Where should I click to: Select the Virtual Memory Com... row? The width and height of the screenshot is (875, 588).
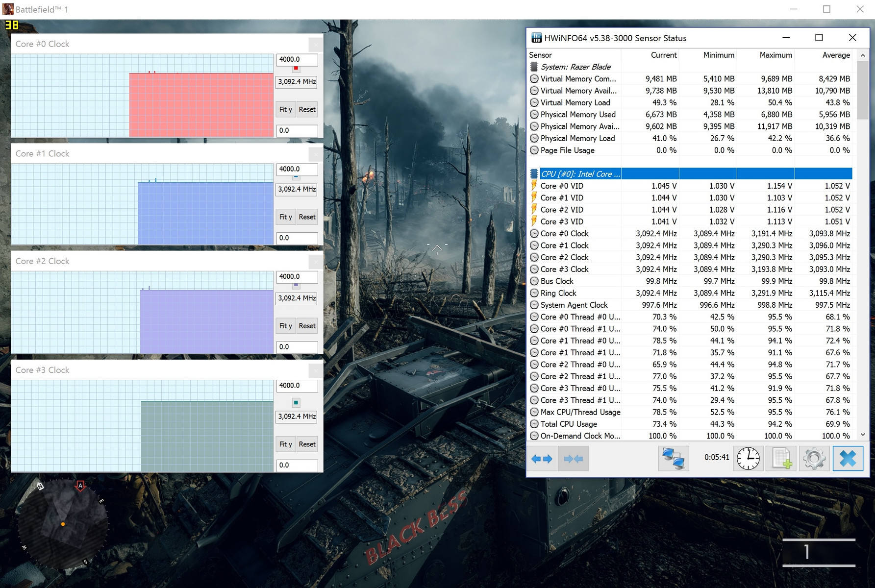pyautogui.click(x=690, y=79)
